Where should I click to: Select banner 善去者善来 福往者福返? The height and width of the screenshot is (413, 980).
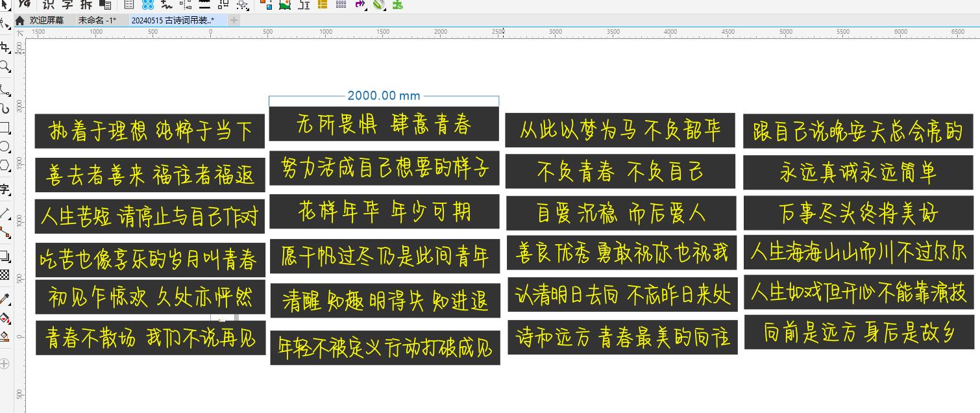point(150,175)
